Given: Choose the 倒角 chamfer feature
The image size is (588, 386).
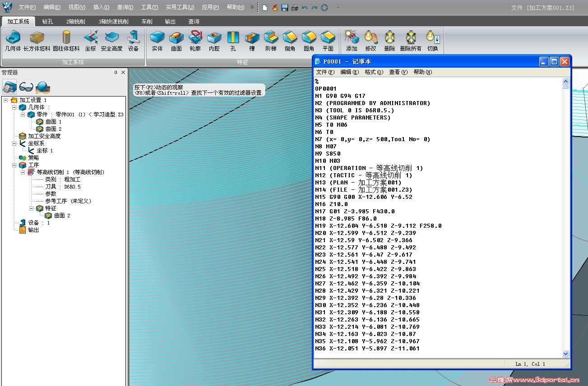Looking at the screenshot, I should click(290, 41).
